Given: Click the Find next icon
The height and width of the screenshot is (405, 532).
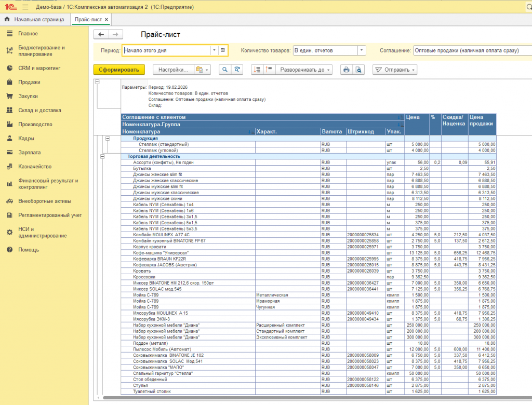Looking at the screenshot, I should pyautogui.click(x=237, y=70).
